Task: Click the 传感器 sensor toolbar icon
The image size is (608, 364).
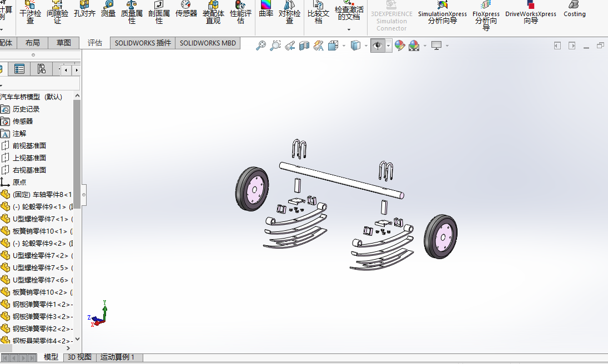Action: (x=186, y=9)
